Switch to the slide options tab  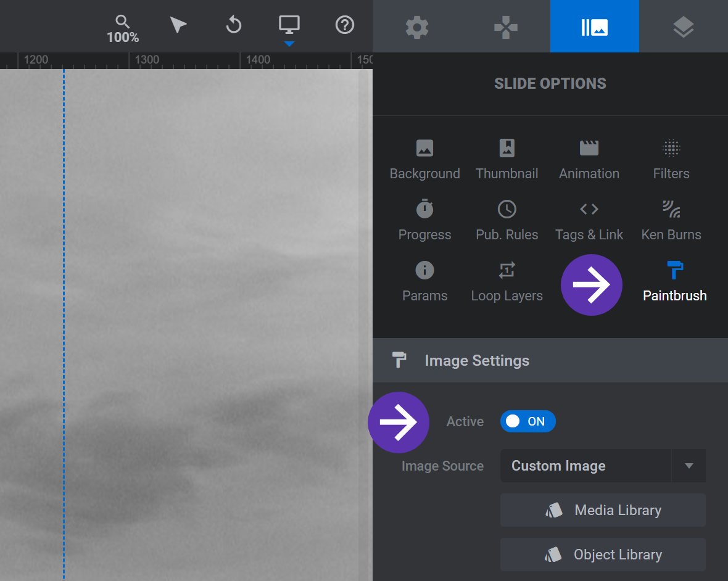[x=594, y=27]
